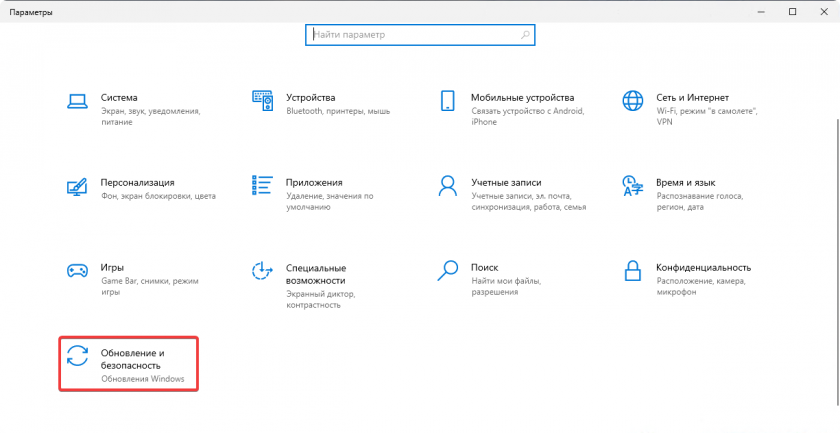840x433 pixels.
Task: Click the Игры gamepad icon
Action: tap(77, 271)
